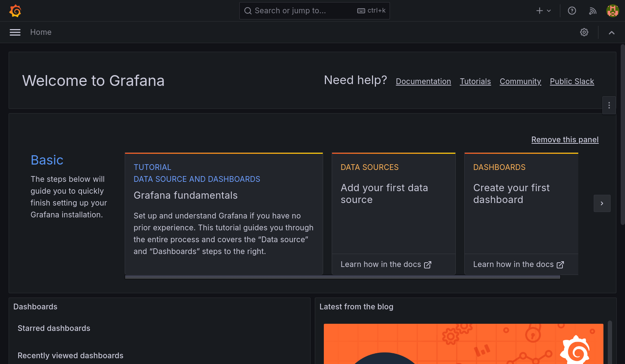
Task: Open the news feed RSS icon
Action: [x=593, y=11]
